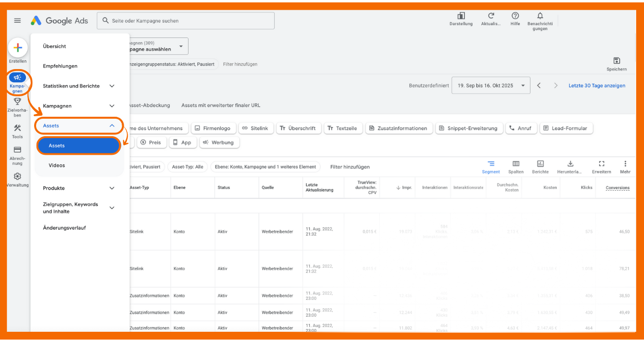The width and height of the screenshot is (644, 342).
Task: Open the Hilfe question mark icon
Action: click(515, 16)
